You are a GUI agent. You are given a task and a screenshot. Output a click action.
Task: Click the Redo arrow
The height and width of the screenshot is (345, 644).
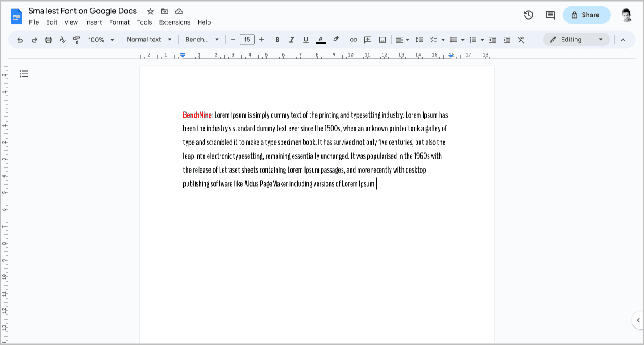tap(34, 40)
